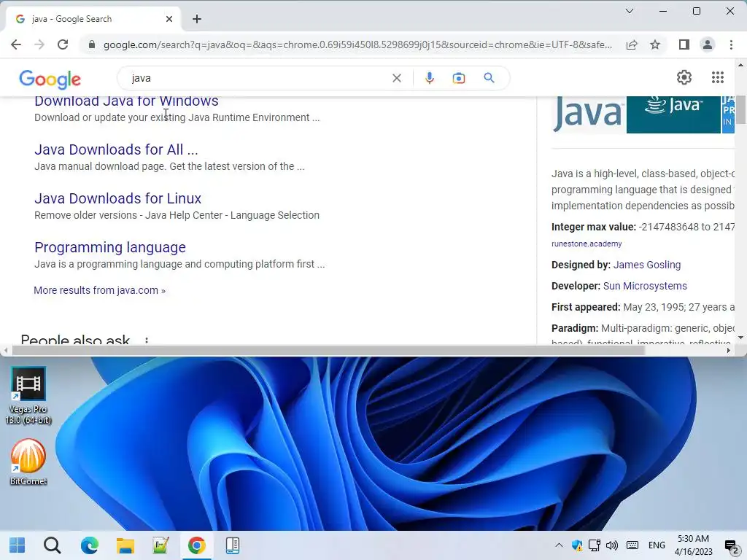Open taskbar Search

53,545
